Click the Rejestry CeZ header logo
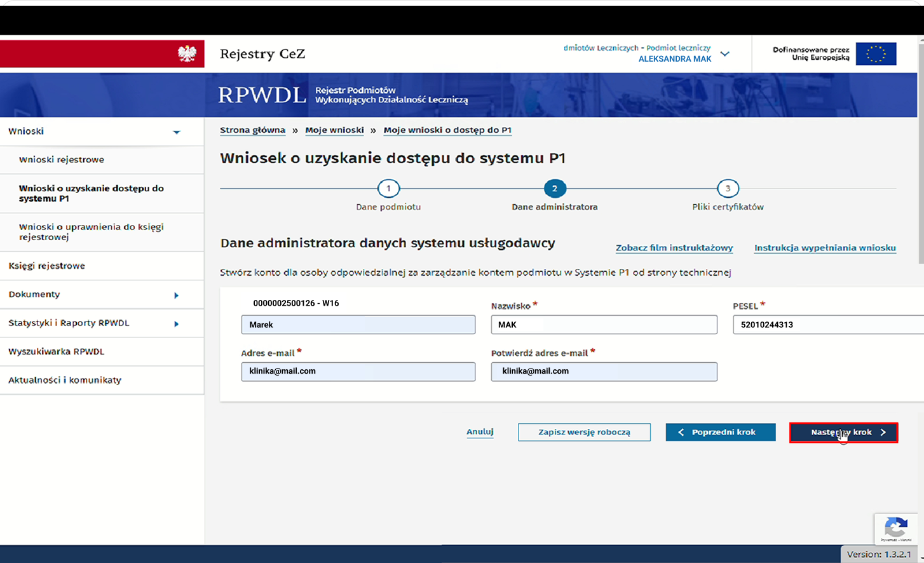This screenshot has height=563, width=924. [x=262, y=54]
